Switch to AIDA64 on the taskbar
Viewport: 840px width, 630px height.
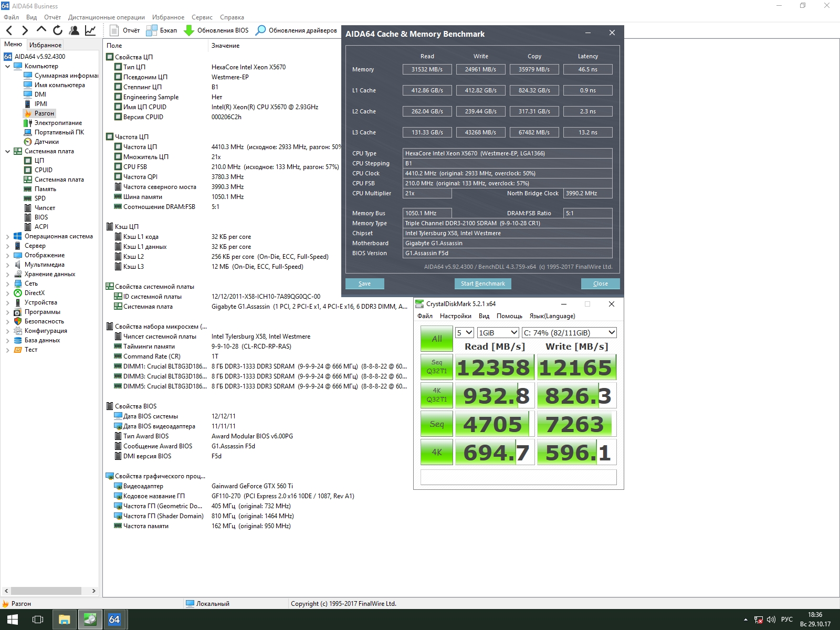[x=114, y=619]
